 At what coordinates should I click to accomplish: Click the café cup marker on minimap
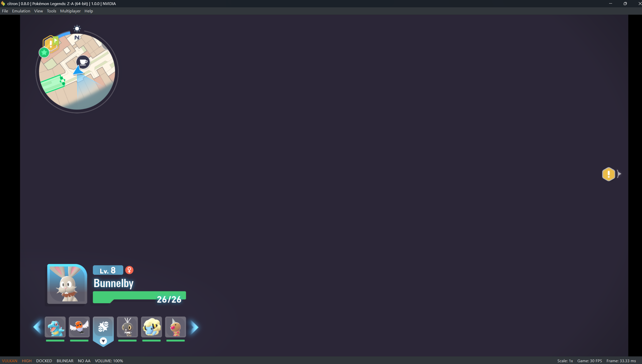[83, 62]
